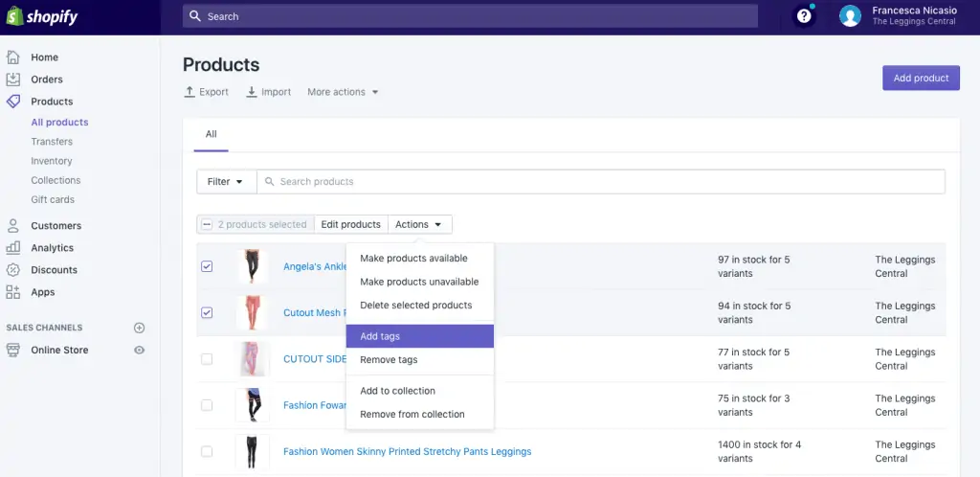Screen dimensions: 980x477
Task: Click magnifier icon in Search products field
Action: 269,182
